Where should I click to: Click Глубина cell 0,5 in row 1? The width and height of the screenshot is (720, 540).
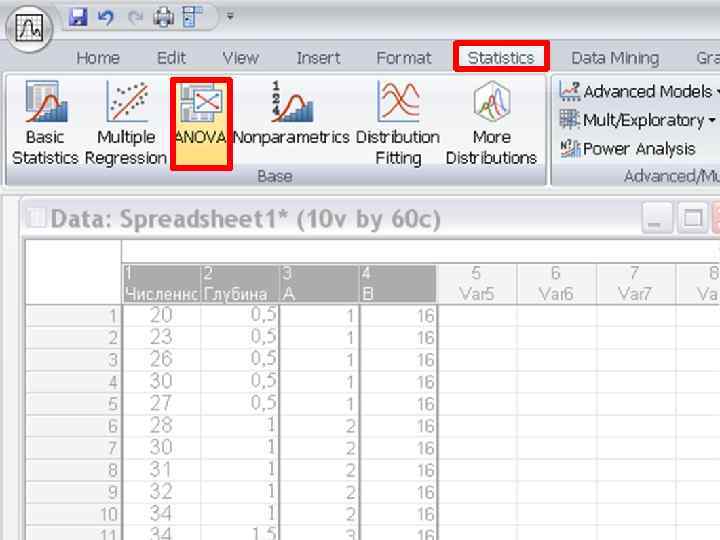(240, 315)
